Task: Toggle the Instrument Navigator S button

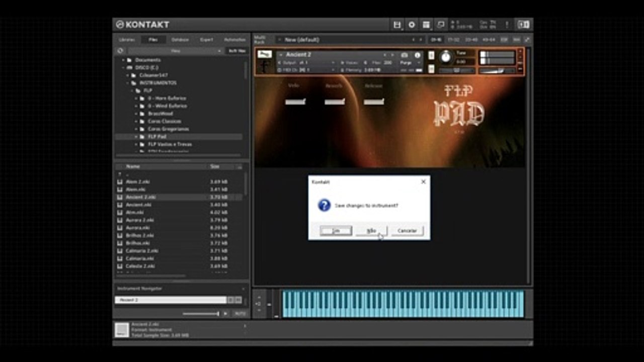Action: [x=230, y=300]
